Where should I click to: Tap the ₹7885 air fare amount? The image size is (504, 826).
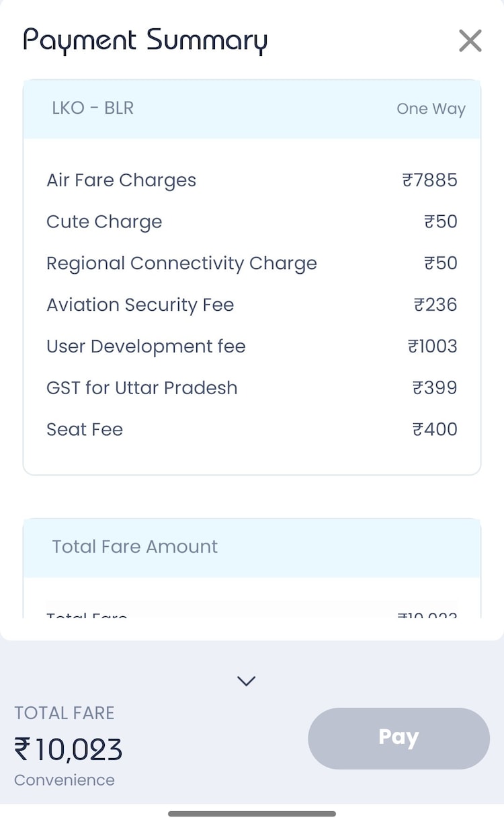[x=429, y=180]
